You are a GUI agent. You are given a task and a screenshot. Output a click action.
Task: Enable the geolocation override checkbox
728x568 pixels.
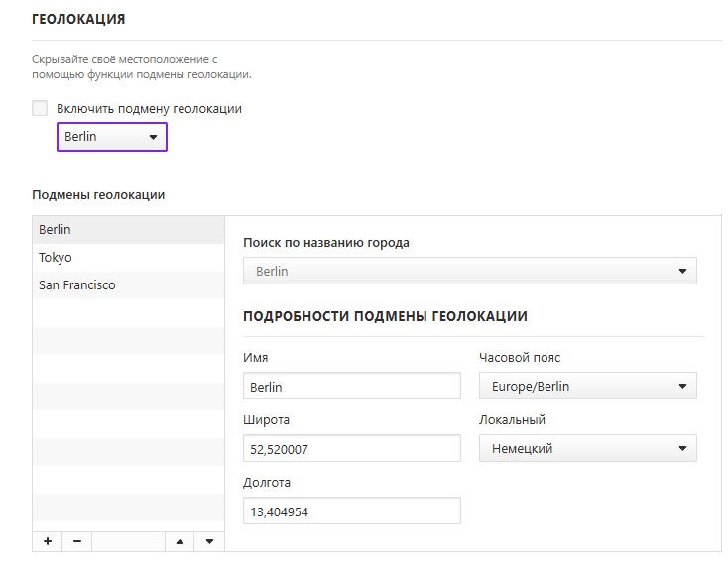click(40, 108)
